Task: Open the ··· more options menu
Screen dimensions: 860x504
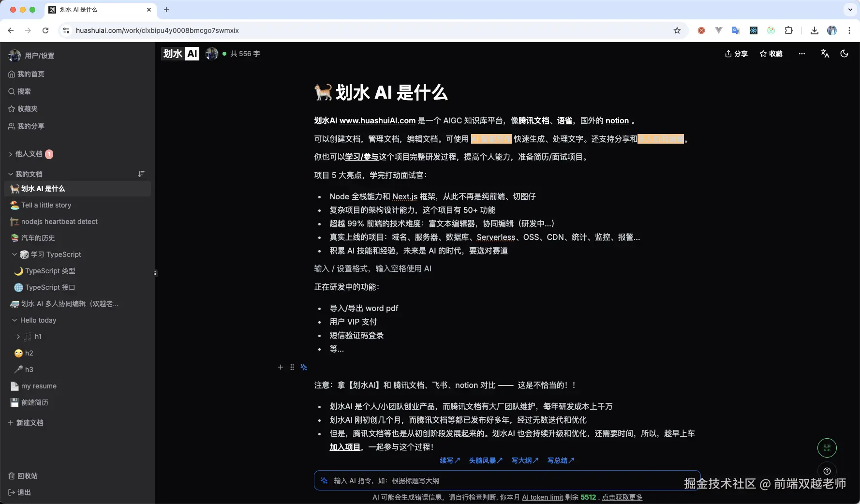Action: tap(801, 54)
